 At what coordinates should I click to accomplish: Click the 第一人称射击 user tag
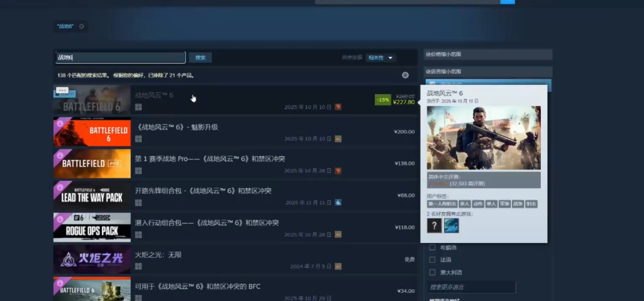click(441, 204)
